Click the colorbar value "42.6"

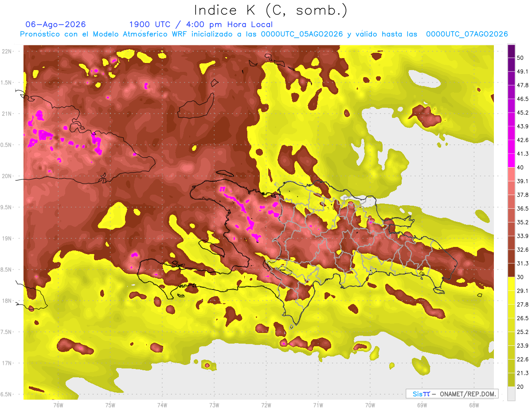[522, 140]
